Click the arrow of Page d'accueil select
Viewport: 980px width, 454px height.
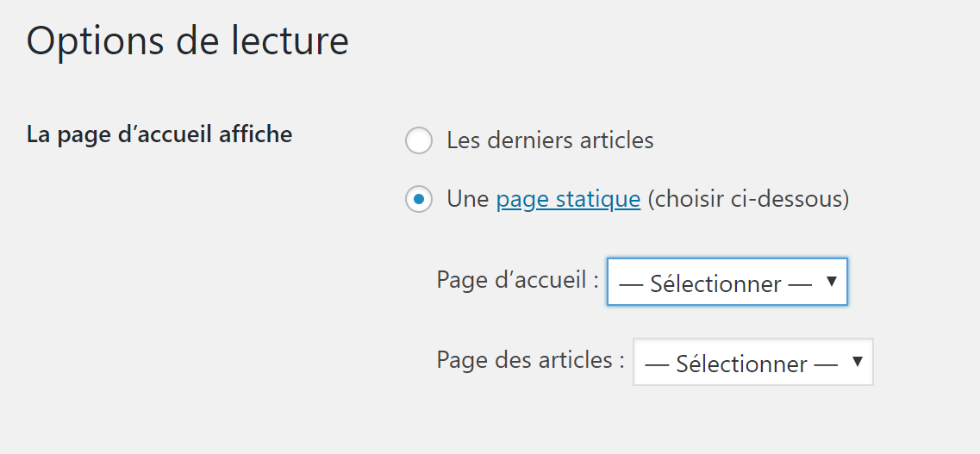pos(831,282)
